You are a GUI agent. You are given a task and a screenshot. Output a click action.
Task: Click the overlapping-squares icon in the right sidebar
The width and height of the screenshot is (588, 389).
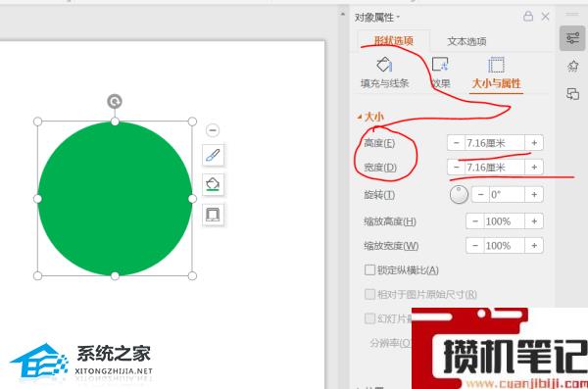tap(572, 94)
